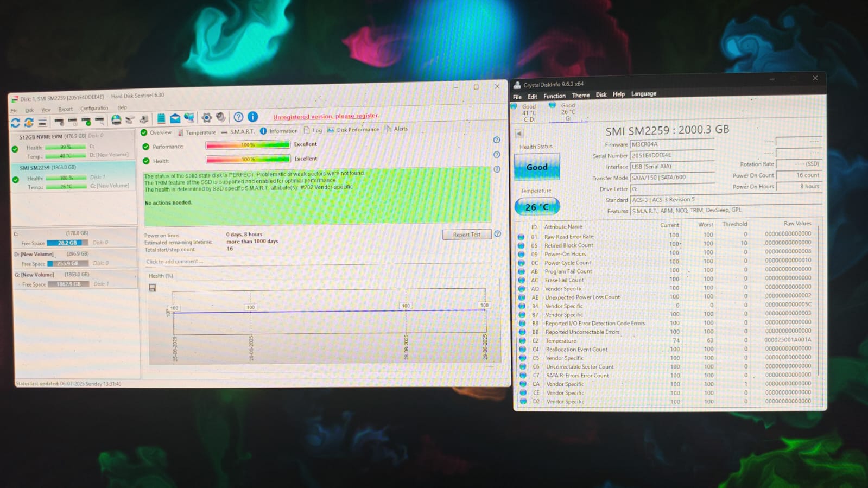The image size is (868, 488).
Task: Open Function menu in CrystalDiskInfo
Action: coord(554,96)
